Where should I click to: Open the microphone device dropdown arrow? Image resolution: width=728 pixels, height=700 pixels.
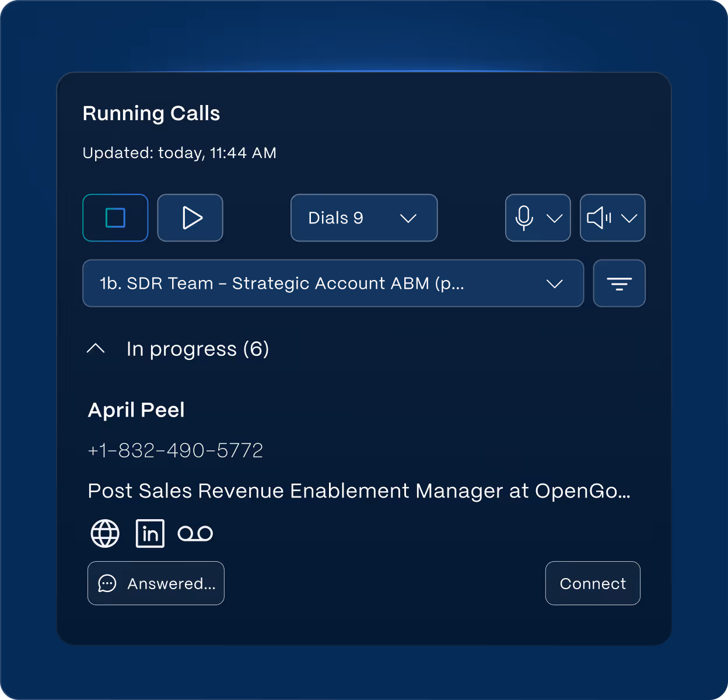point(554,218)
